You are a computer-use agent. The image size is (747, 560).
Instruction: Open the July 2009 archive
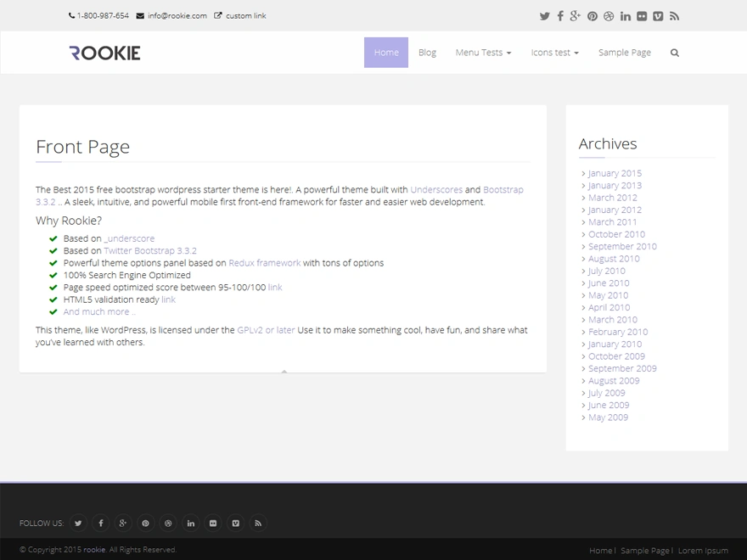point(606,394)
